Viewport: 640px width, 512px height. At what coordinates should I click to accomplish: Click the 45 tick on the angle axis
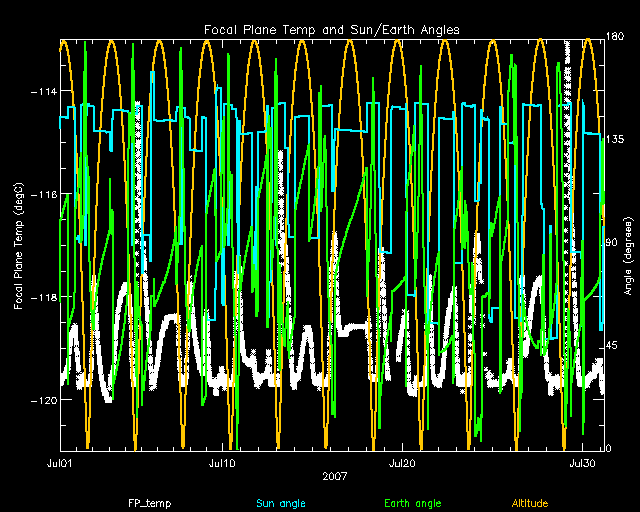614,346
